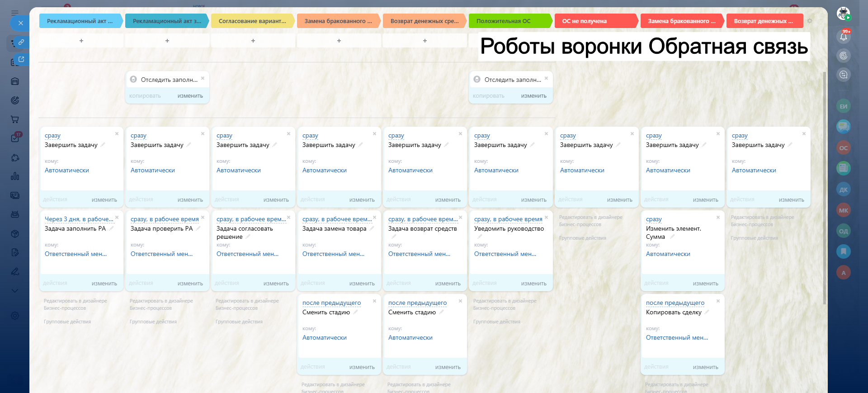The height and width of the screenshot is (393, 868).
Task: Open tasks icon with 17 badge
Action: (15, 138)
